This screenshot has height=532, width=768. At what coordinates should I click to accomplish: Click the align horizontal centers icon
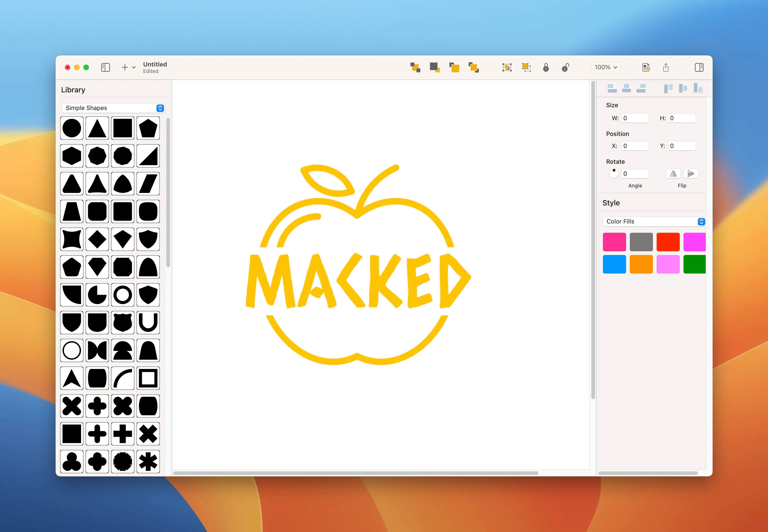click(x=626, y=88)
